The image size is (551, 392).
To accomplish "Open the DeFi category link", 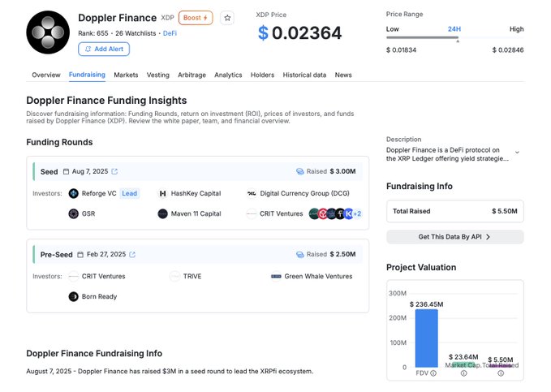I will (170, 33).
